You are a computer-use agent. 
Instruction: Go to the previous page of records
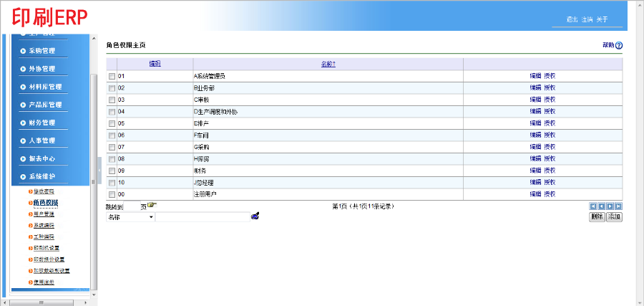point(601,206)
